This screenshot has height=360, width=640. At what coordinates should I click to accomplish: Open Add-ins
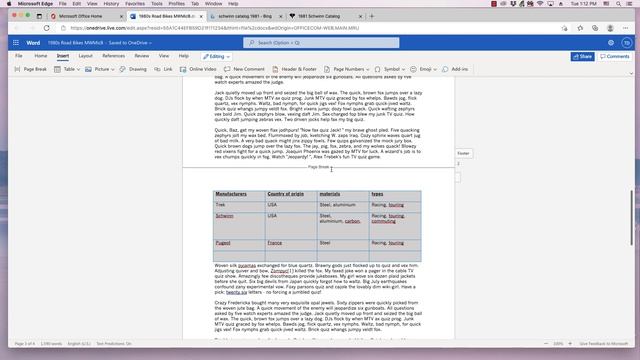pos(455,69)
